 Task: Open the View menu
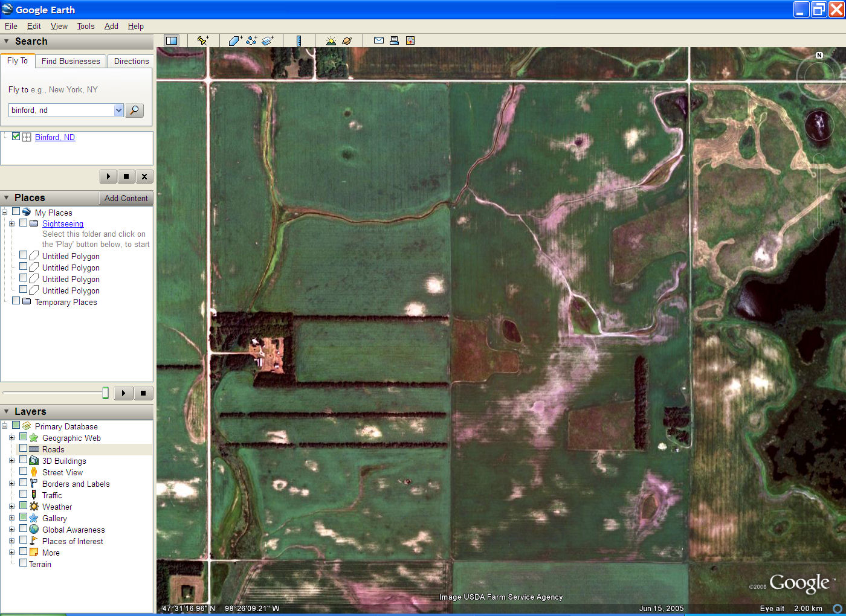click(x=59, y=26)
